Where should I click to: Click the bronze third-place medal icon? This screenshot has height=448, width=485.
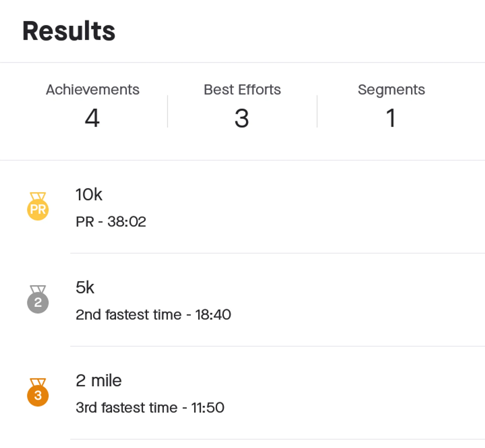(x=38, y=392)
